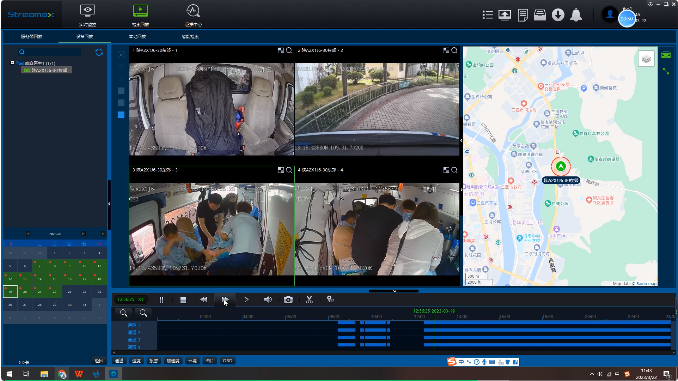Click the fullscreen icon beside video grid
This screenshot has height=381, width=678.
[x=121, y=54]
